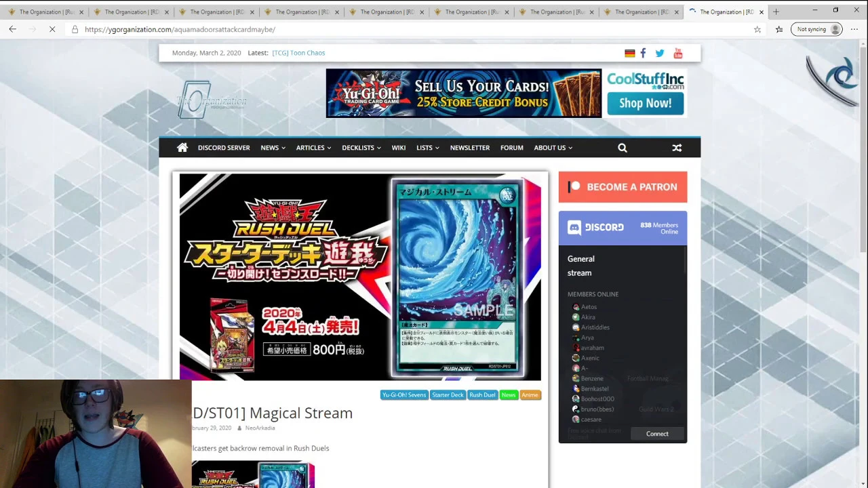
Task: Go back with the browser back arrow
Action: click(12, 29)
